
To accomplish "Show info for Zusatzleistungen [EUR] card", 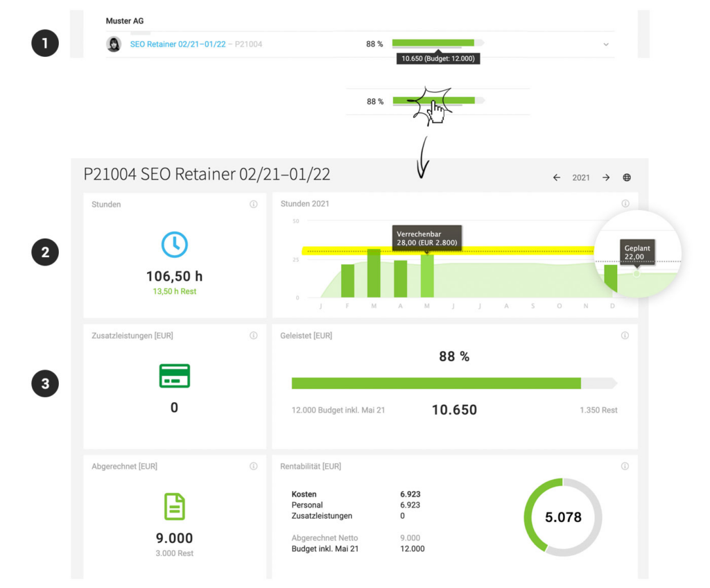I will click(253, 336).
